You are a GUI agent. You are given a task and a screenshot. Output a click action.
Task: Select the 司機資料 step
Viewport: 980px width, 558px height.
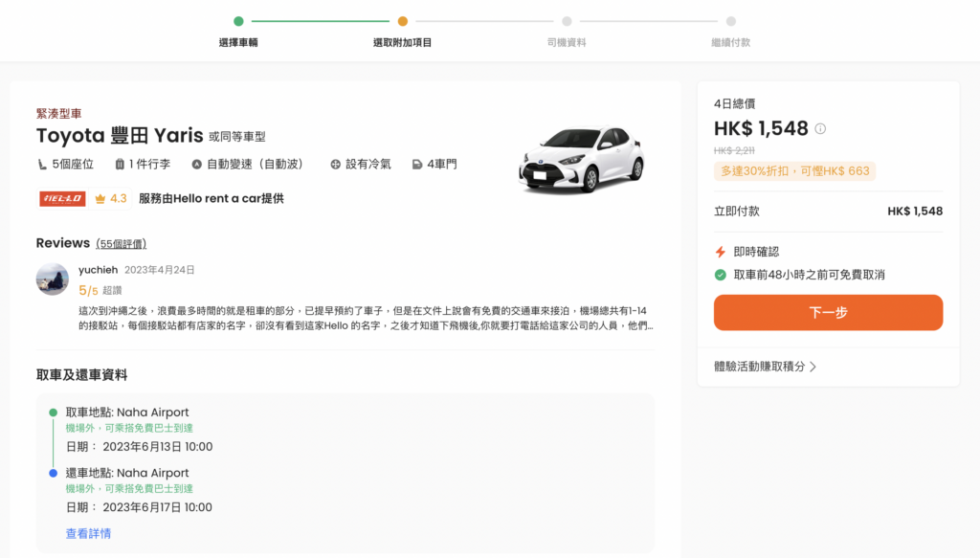[x=567, y=42]
